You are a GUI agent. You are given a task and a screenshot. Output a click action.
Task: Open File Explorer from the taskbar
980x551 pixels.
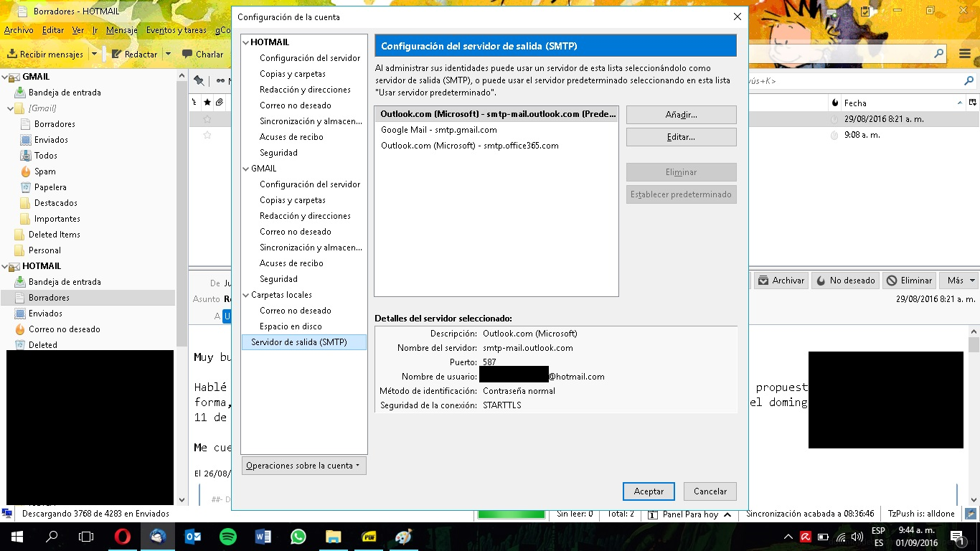pos(334,537)
